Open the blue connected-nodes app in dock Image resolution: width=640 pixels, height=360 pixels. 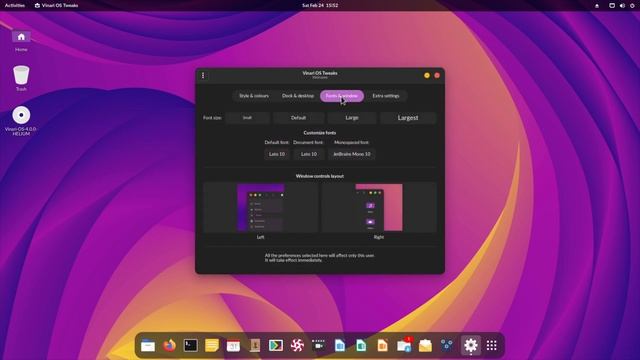[x=447, y=346]
